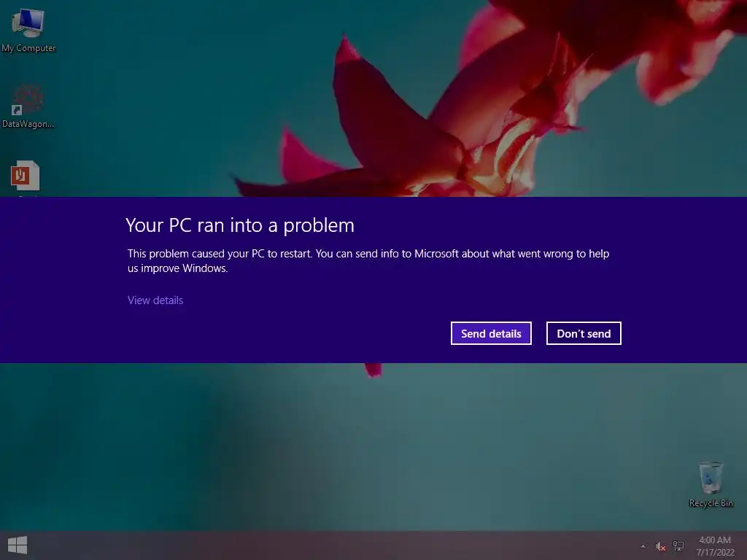Click the "Your PC ran into a problem" heading

coord(240,225)
